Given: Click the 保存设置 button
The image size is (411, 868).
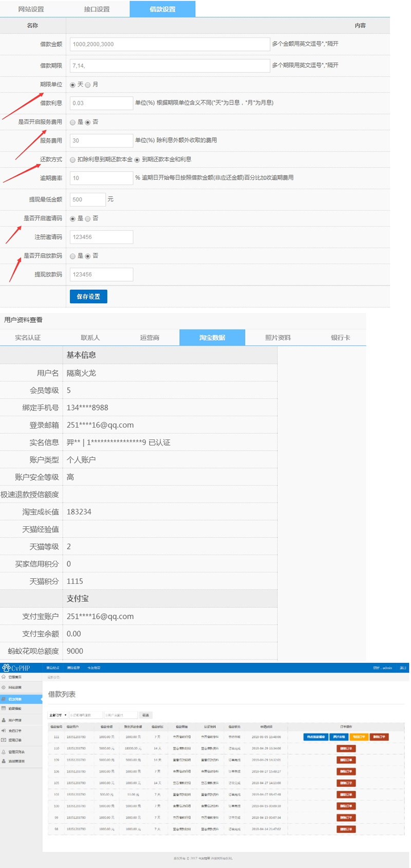Looking at the screenshot, I should (x=88, y=297).
